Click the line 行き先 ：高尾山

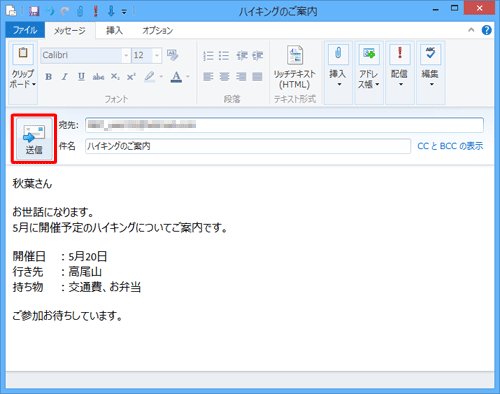click(x=57, y=272)
